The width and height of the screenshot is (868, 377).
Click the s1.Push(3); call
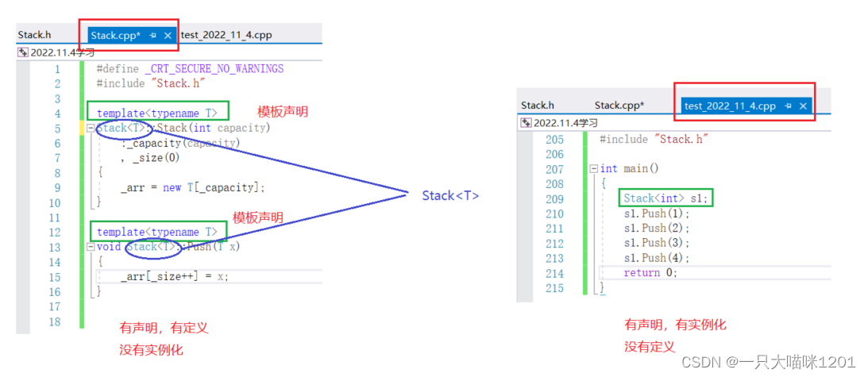pyautogui.click(x=657, y=243)
